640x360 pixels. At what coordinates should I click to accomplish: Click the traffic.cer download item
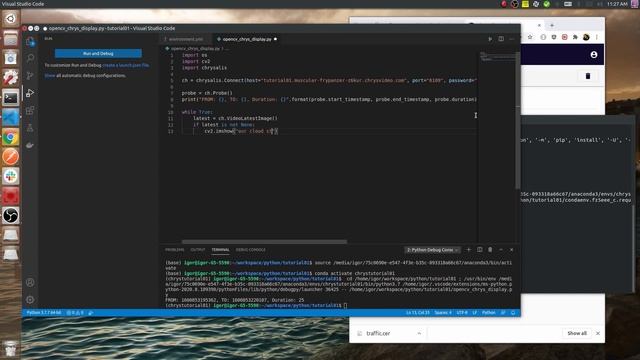click(378, 333)
